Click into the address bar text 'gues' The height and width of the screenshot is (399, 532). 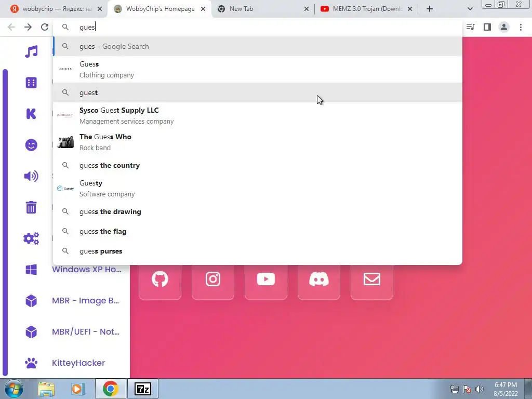pos(87,27)
